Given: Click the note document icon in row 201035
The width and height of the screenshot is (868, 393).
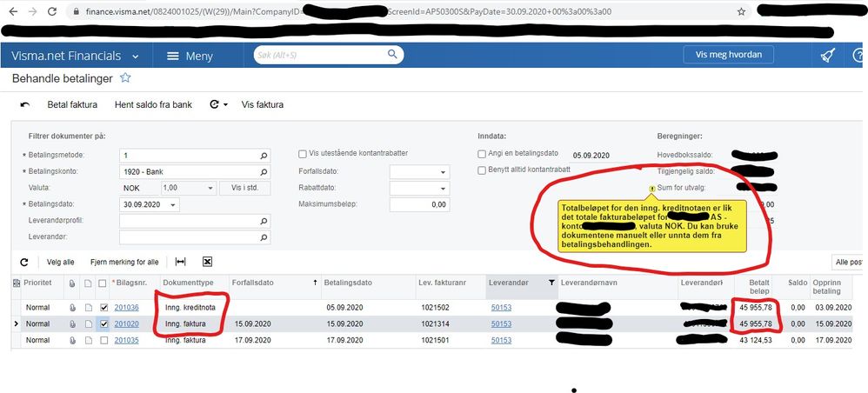Looking at the screenshot, I should 88,341.
